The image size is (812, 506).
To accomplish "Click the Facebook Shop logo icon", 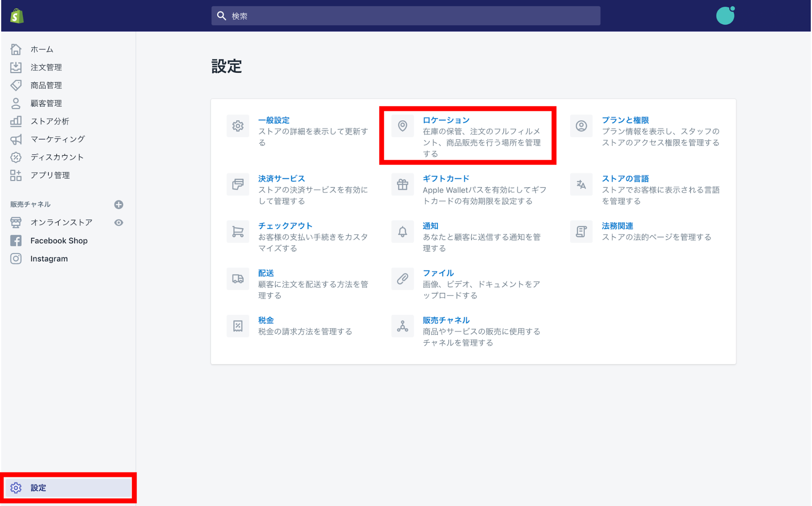I will point(16,240).
